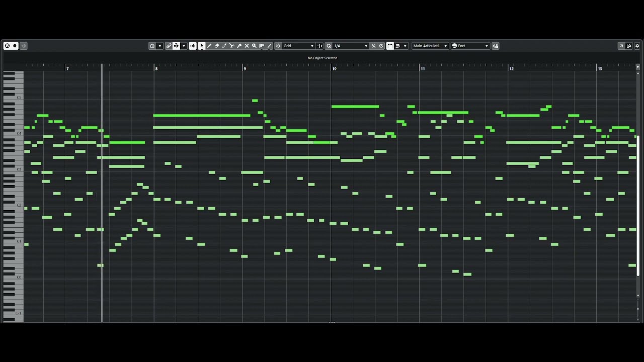Select the Split scissors tool
The width and height of the screenshot is (644, 362).
tap(232, 46)
